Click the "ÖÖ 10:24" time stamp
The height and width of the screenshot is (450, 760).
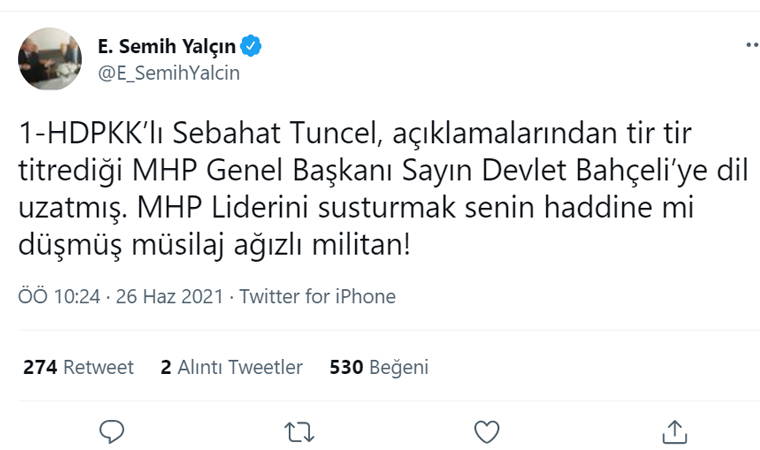(60, 297)
